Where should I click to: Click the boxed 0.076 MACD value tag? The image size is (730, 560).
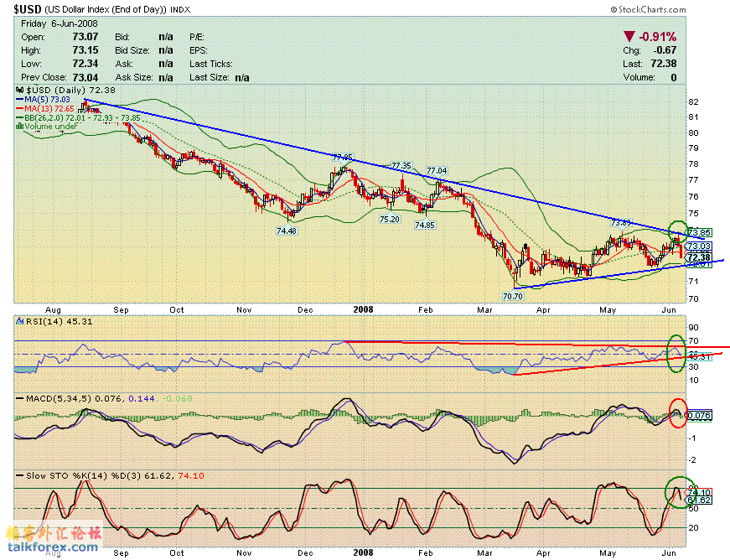699,415
